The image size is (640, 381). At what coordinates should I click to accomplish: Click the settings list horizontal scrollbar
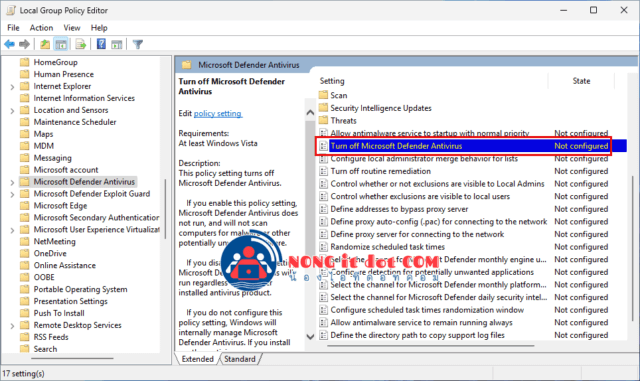tap(431, 345)
